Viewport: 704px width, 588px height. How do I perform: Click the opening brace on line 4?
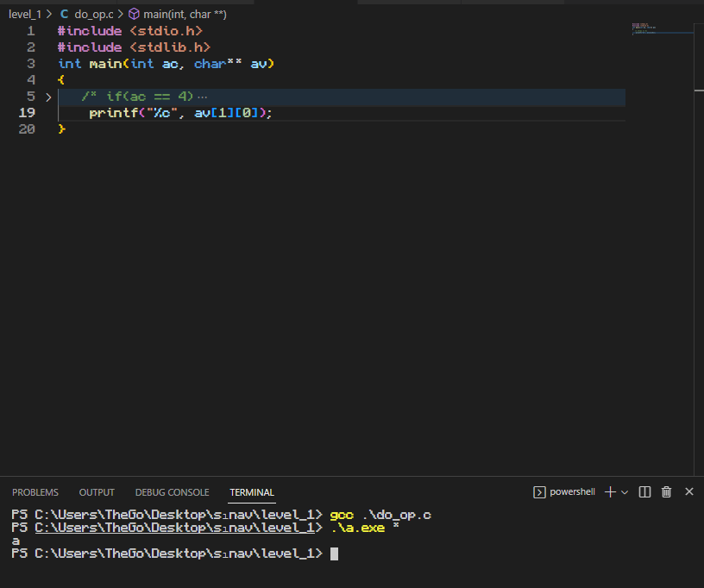click(x=61, y=80)
